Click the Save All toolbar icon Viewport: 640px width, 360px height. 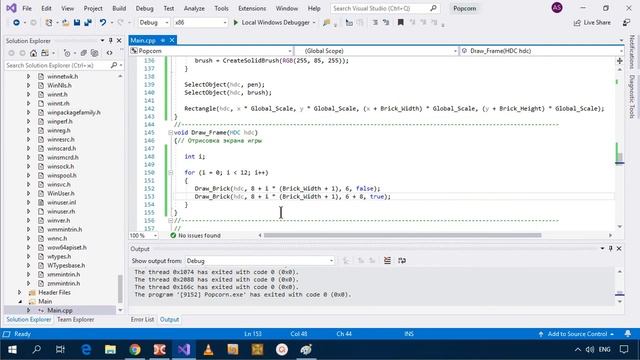point(88,22)
